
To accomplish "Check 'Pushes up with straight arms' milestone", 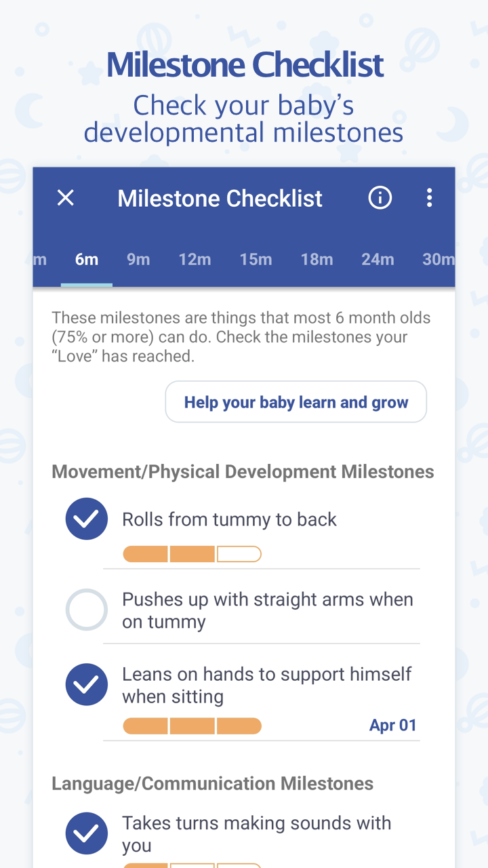I will pyautogui.click(x=86, y=610).
